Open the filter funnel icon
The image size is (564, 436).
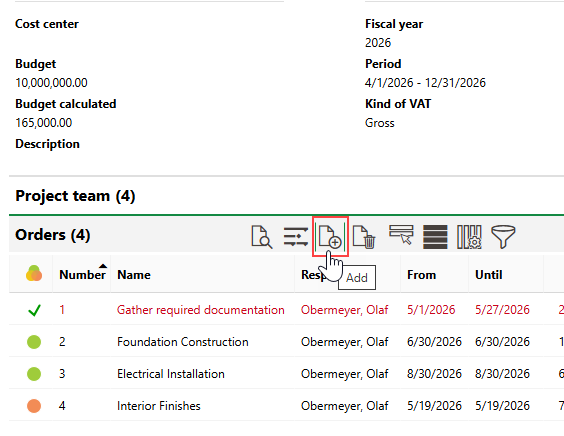[x=503, y=237]
